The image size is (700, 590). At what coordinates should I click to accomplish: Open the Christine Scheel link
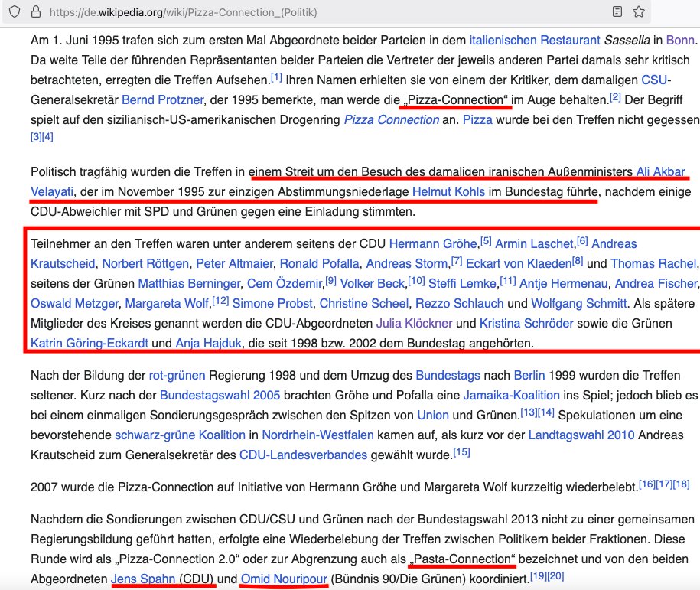click(x=364, y=303)
